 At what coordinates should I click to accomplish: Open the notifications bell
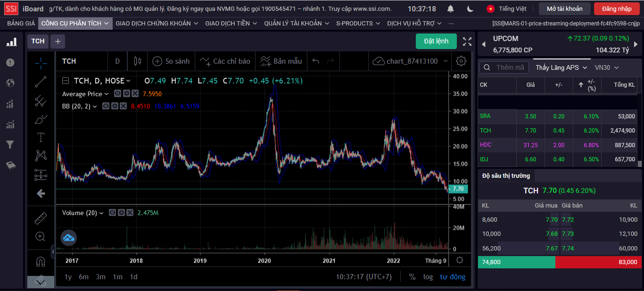[451, 9]
